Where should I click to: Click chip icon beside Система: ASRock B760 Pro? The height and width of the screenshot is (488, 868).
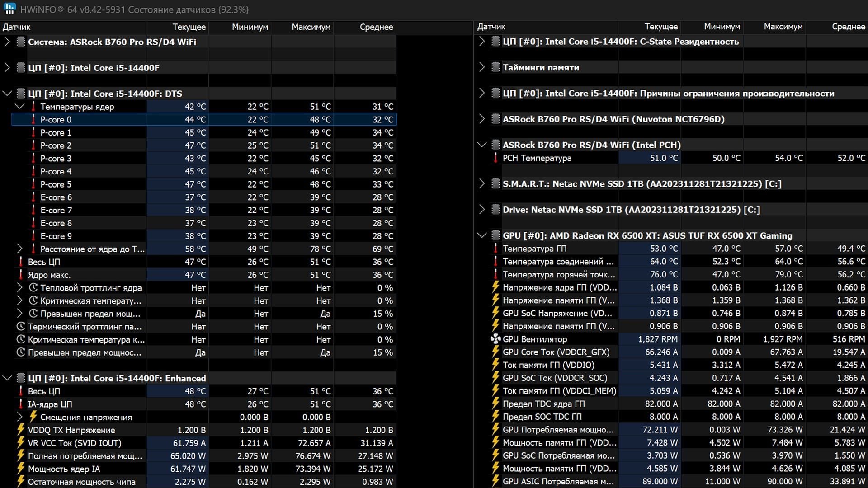21,42
